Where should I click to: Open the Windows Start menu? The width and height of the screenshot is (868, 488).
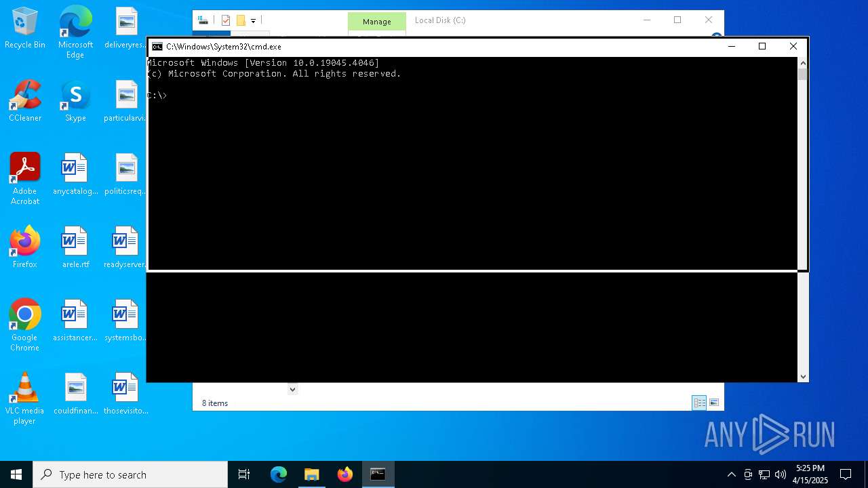[16, 474]
